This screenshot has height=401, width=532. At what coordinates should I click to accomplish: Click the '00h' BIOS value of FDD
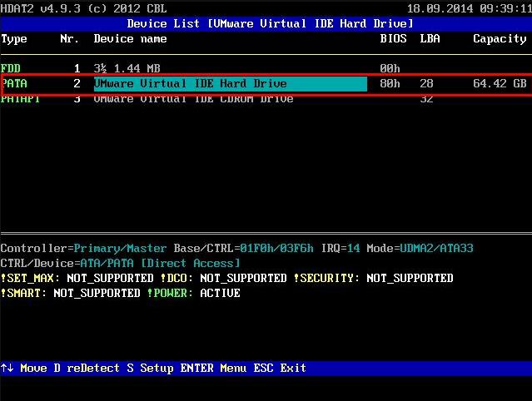pyautogui.click(x=390, y=68)
